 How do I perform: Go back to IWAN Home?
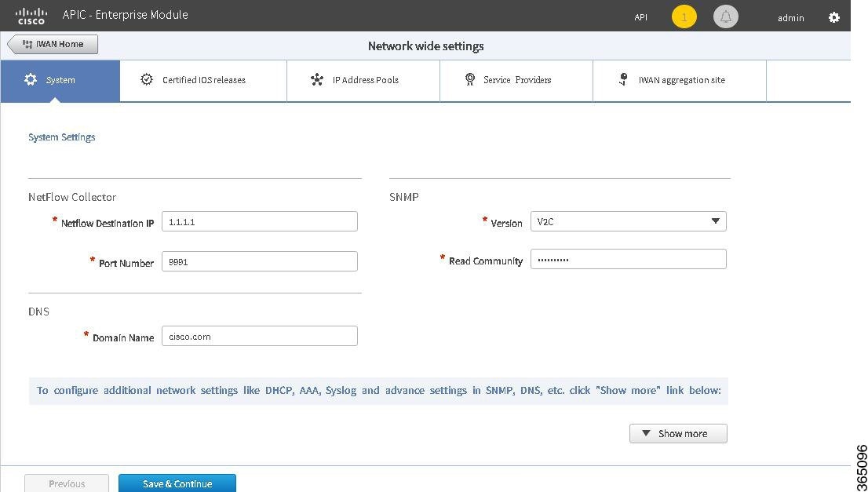pyautogui.click(x=53, y=44)
